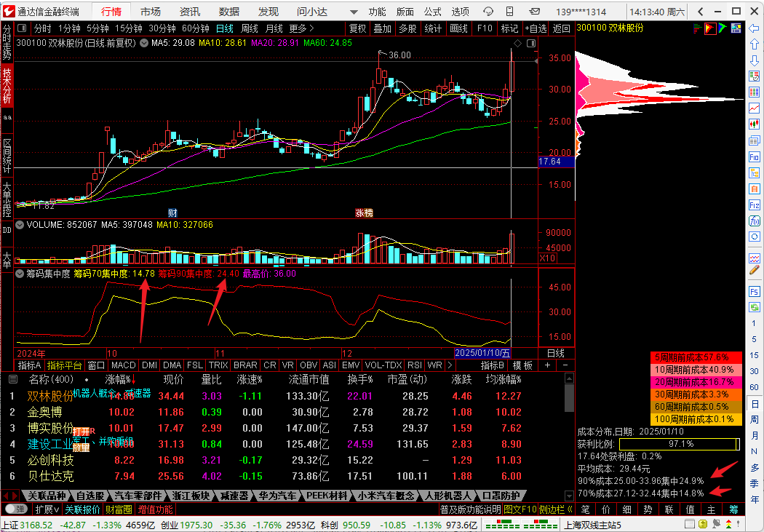
Task: Open the f(x) formula sidebar icon
Action: [755, 221]
